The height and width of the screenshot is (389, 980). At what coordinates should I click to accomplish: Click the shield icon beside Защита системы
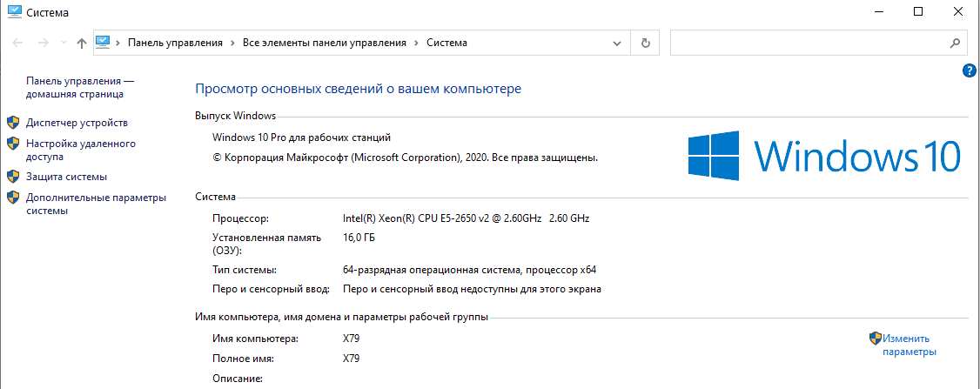(x=13, y=177)
